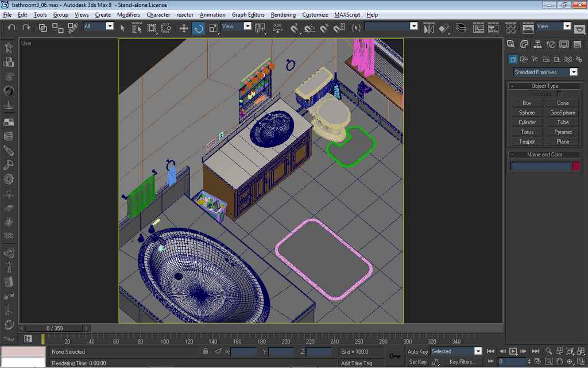
Task: Click the Undo arrow icon
Action: [x=11, y=28]
